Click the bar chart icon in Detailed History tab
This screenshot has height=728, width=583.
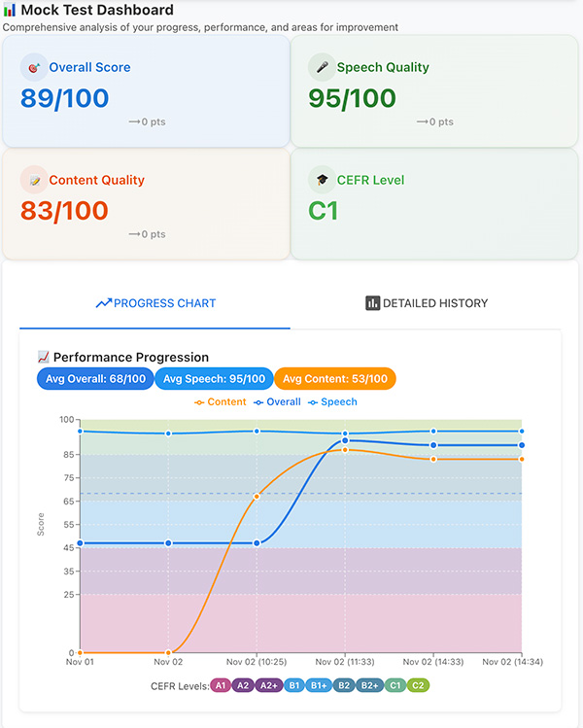tap(372, 303)
